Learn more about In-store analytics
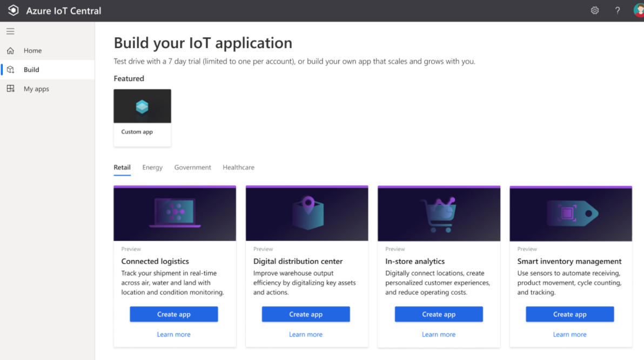This screenshot has width=644, height=360. pyautogui.click(x=438, y=334)
